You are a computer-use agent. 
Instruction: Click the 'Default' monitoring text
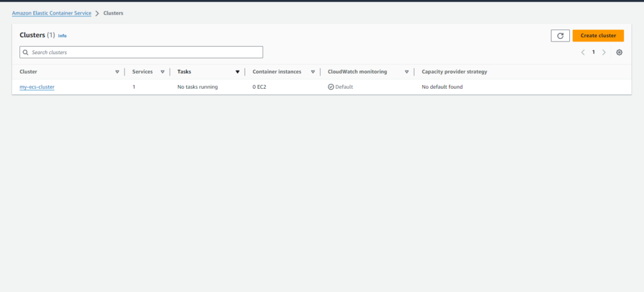[x=344, y=87]
